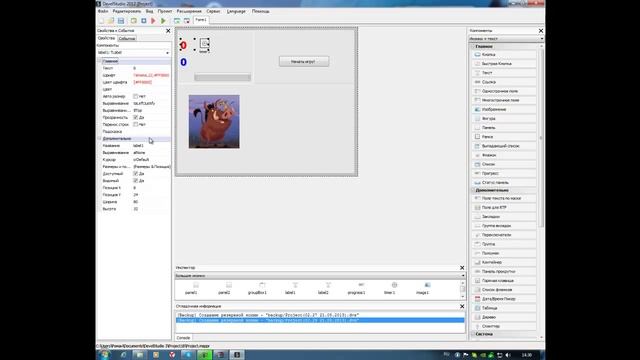The width and height of the screenshot is (640, 360).
Task: Collapse the Главное property group
Action: click(99, 61)
